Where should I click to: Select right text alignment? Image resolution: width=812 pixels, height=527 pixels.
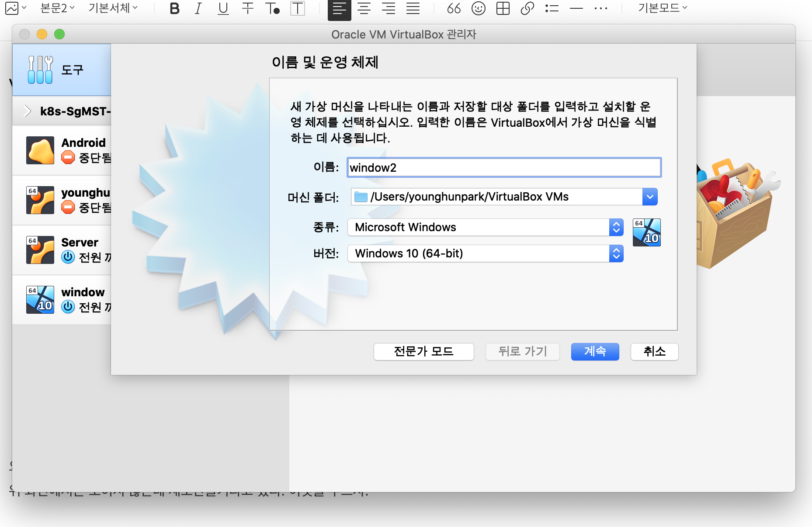click(x=389, y=8)
